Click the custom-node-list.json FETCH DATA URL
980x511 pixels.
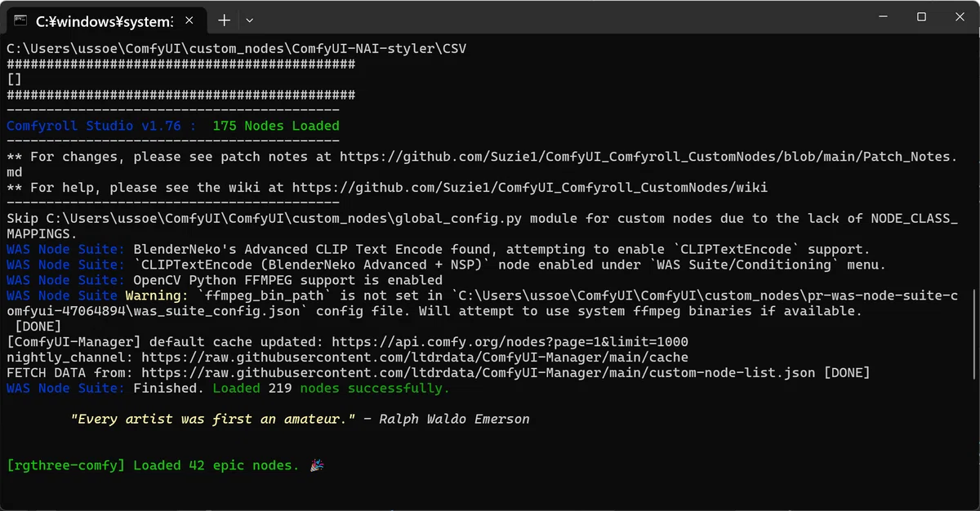pyautogui.click(x=478, y=373)
